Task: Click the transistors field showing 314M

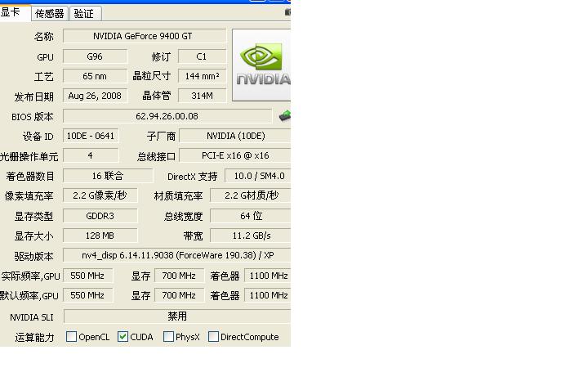Action: 203,96
